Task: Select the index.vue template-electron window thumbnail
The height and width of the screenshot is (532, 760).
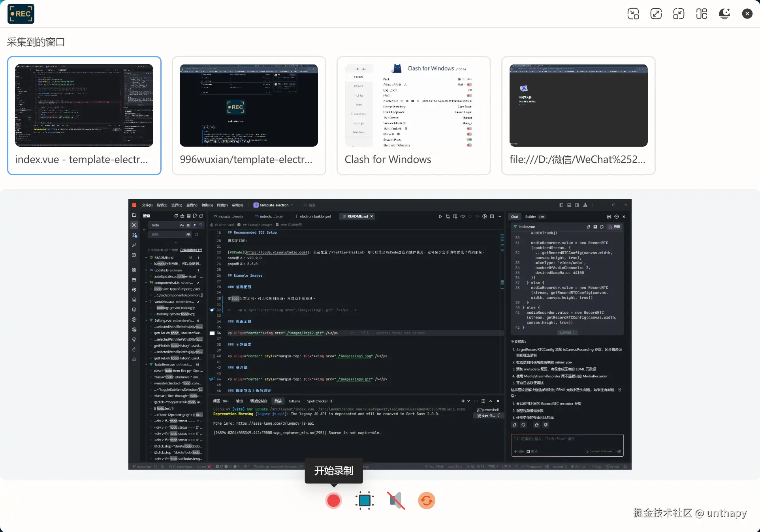Action: click(84, 115)
